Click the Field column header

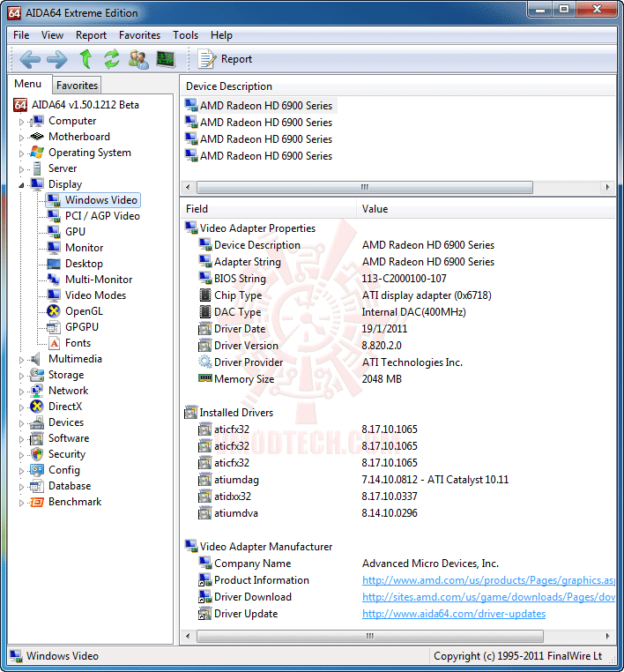[x=268, y=209]
